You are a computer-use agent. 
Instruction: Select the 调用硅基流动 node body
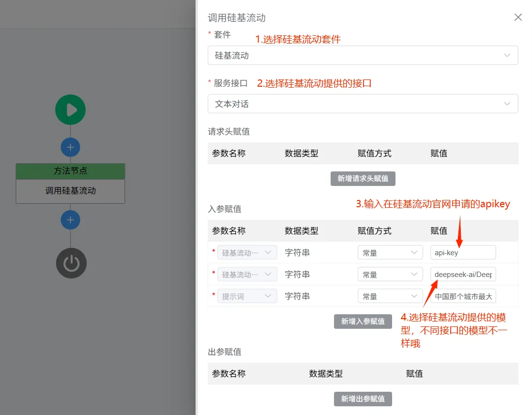coord(70,191)
